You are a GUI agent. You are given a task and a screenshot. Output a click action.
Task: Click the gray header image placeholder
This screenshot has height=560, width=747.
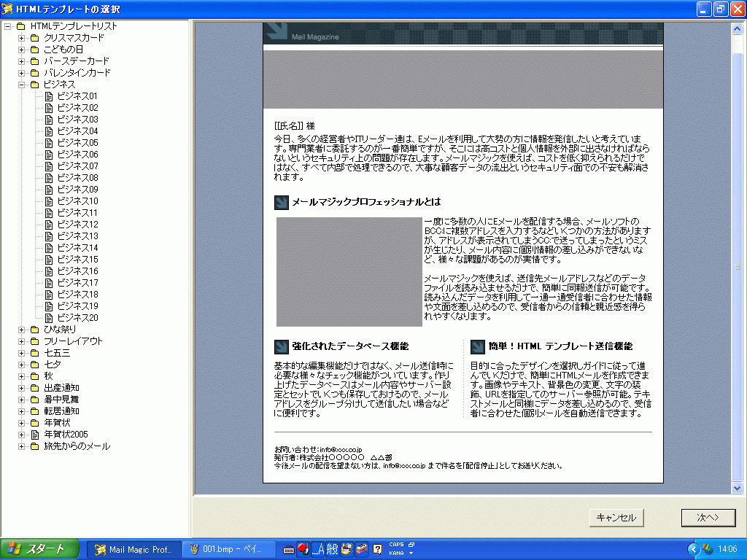point(462,79)
